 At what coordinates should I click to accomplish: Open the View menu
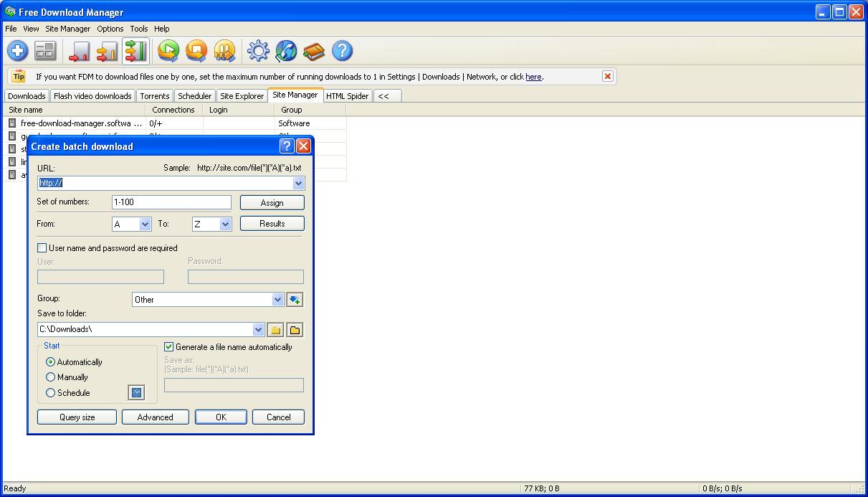(31, 29)
